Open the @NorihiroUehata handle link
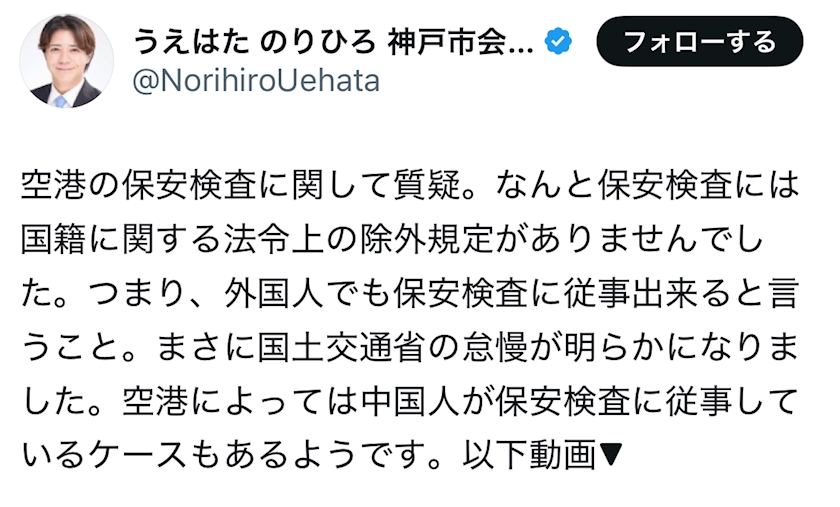840x507 pixels. (x=256, y=81)
